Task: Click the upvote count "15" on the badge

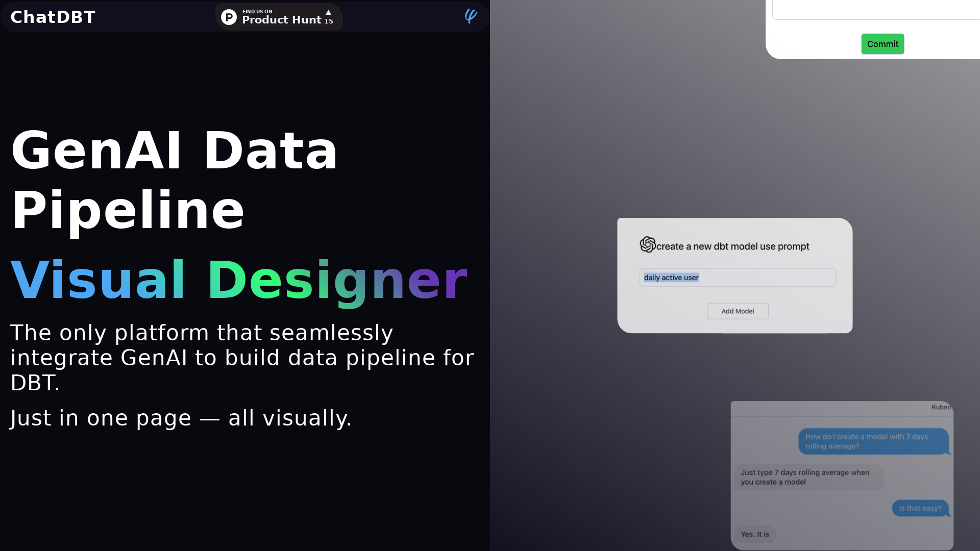Action: 329,21
